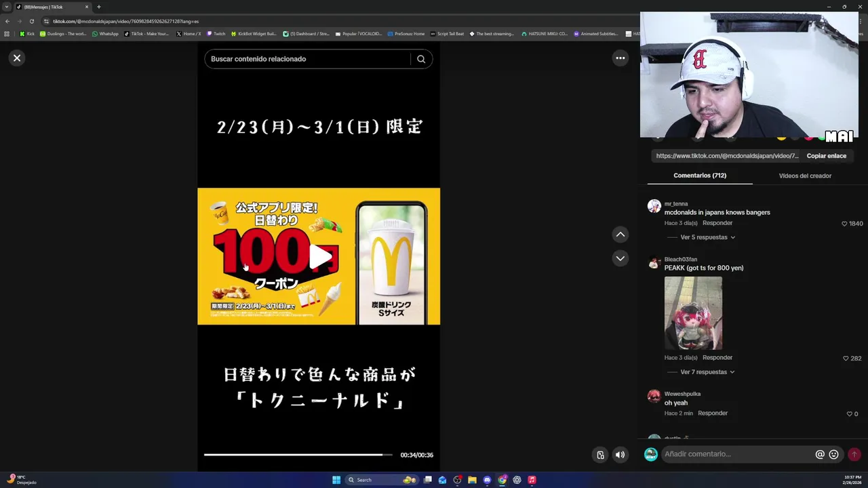Open Windows Start menu
Screen dimensions: 868x488
click(x=336, y=480)
